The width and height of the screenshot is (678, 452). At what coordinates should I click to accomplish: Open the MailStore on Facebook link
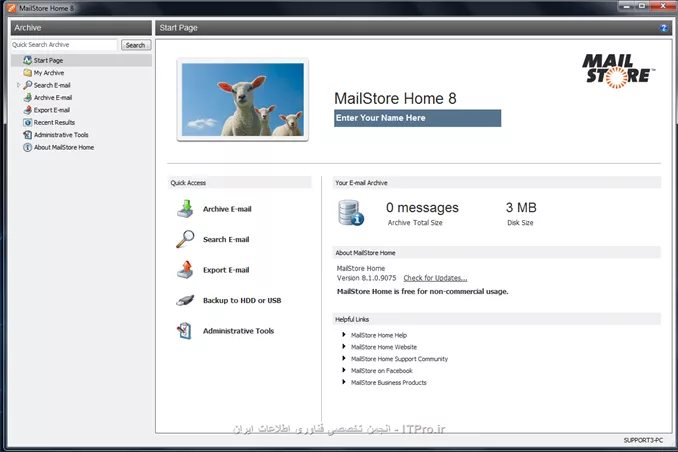(x=381, y=371)
